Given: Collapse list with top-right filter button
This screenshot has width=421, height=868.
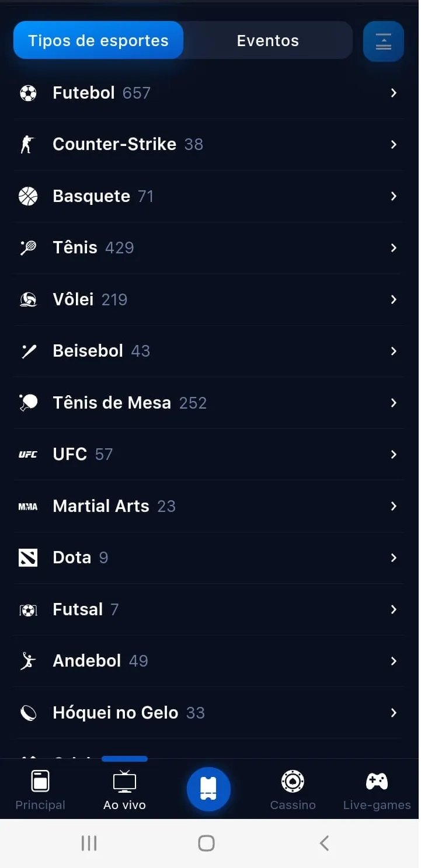Looking at the screenshot, I should 384,41.
